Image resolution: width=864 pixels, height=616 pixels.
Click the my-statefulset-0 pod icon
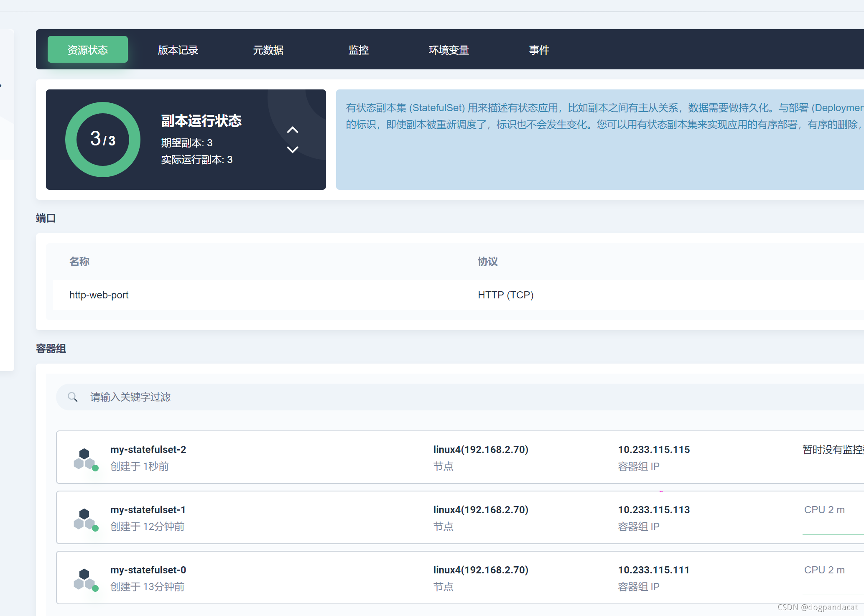point(85,579)
